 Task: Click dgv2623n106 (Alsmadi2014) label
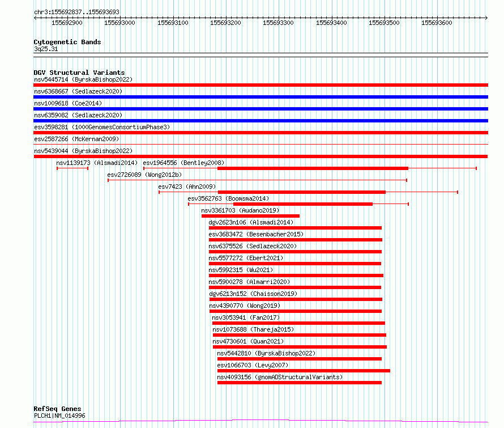(x=251, y=222)
